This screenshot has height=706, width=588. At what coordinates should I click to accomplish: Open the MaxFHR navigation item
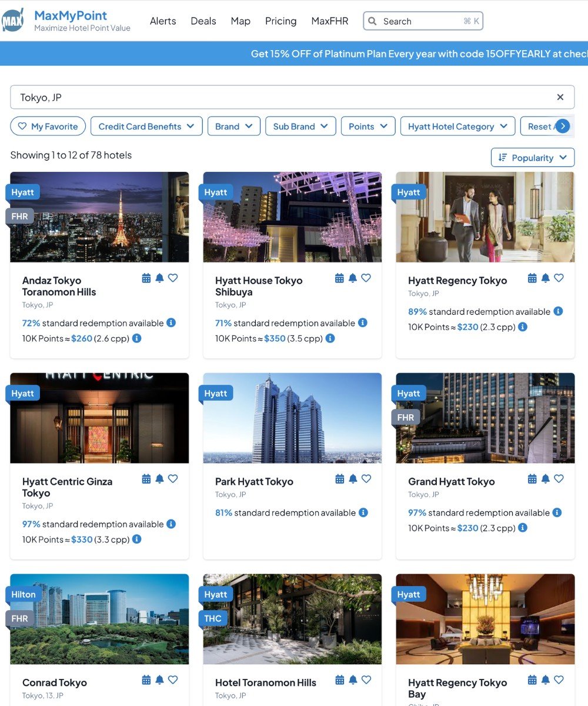click(330, 21)
